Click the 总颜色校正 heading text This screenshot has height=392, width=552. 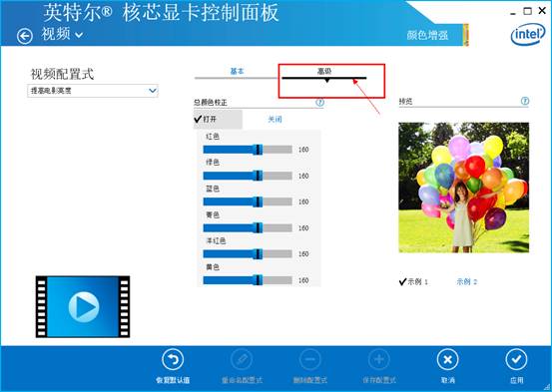click(x=211, y=103)
